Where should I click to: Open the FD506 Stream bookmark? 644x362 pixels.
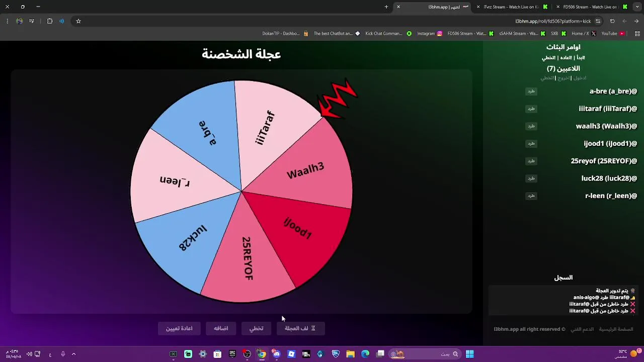(x=470, y=34)
